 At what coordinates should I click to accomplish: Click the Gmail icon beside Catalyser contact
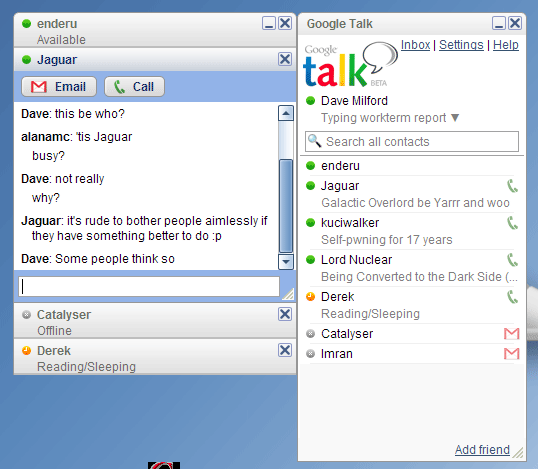[x=512, y=333]
